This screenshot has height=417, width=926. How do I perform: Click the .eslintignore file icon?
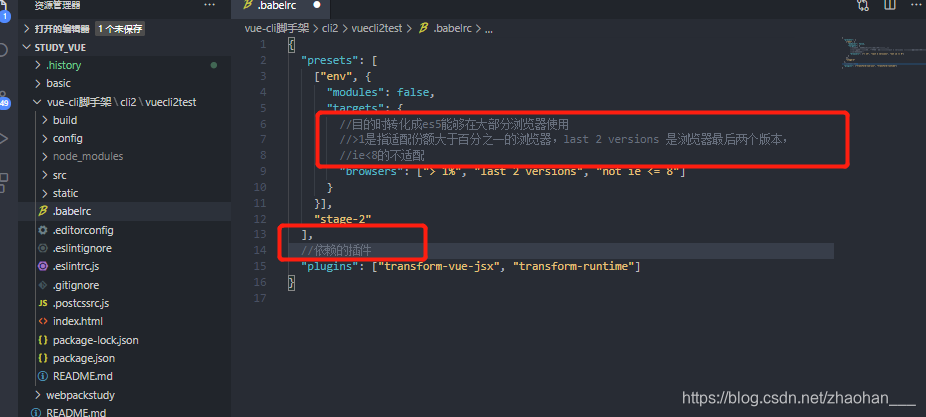43,248
